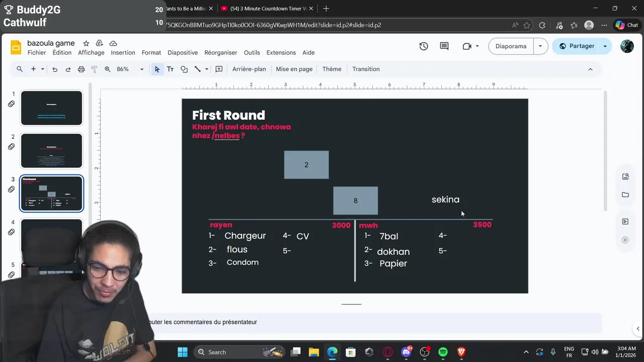Show all comments panel
This screenshot has height=362, width=644.
tap(444, 46)
